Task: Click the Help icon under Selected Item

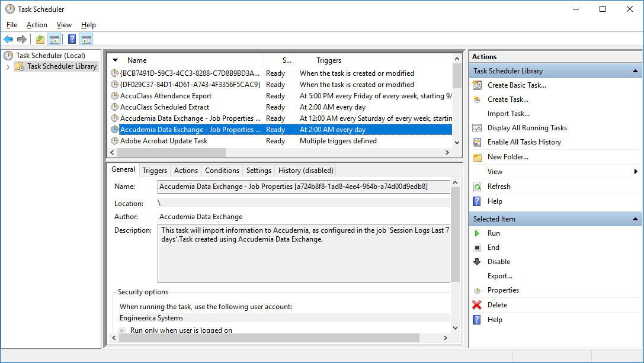Action: (477, 319)
